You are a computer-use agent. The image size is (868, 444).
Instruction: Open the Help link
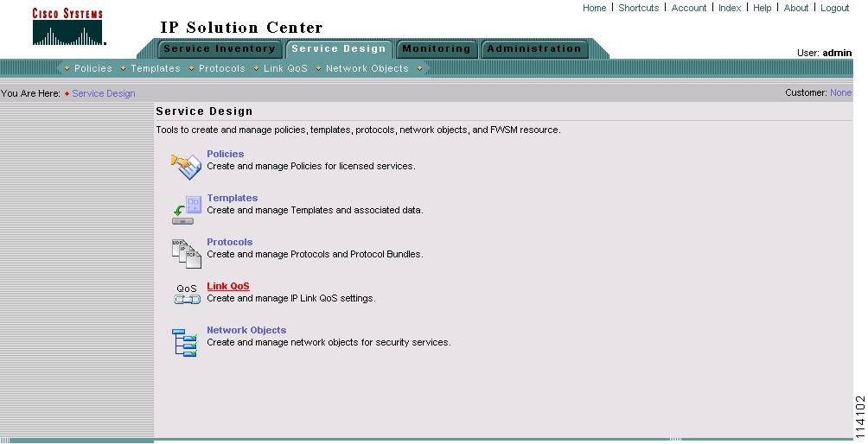pyautogui.click(x=762, y=8)
